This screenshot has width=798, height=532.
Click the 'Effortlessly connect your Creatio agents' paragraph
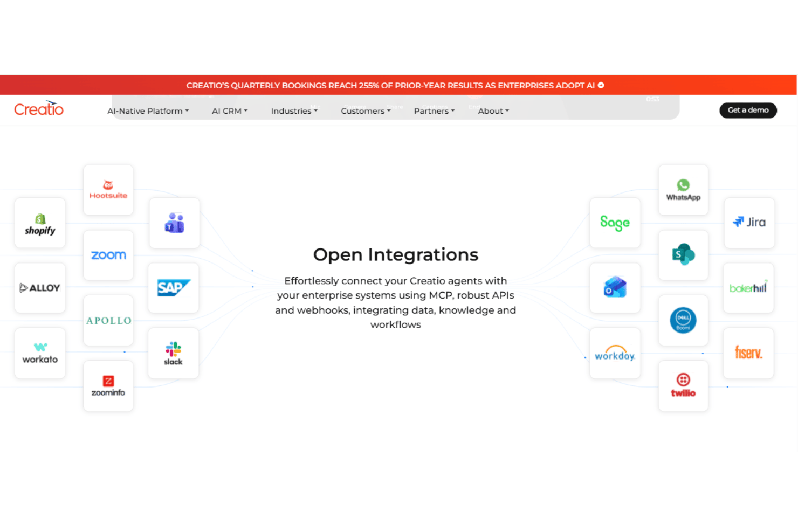(396, 302)
